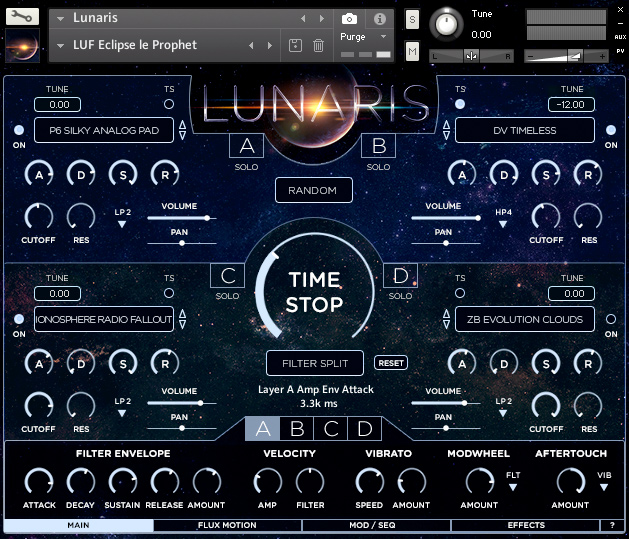Click the RANDOM button
629x539 pixels.
(314, 190)
